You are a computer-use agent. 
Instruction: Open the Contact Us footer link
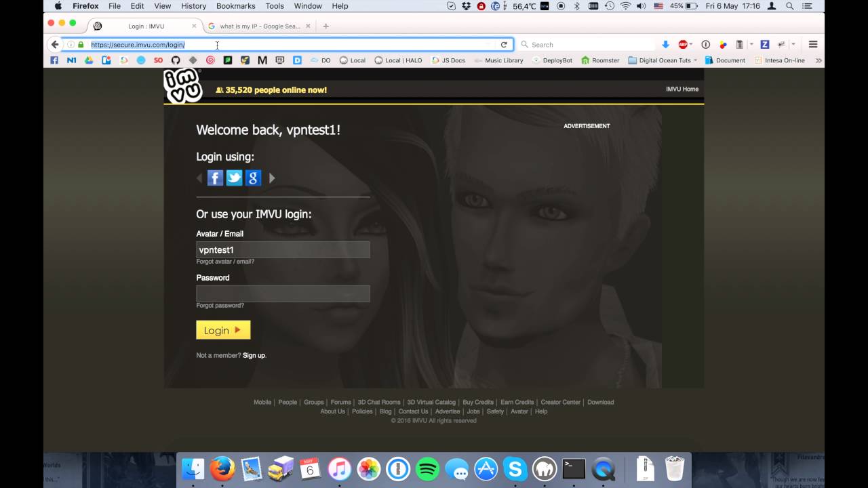tap(413, 411)
